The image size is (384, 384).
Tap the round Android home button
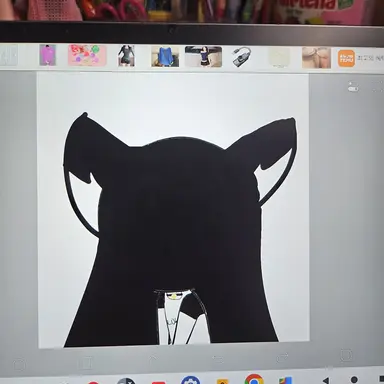(354, 379)
